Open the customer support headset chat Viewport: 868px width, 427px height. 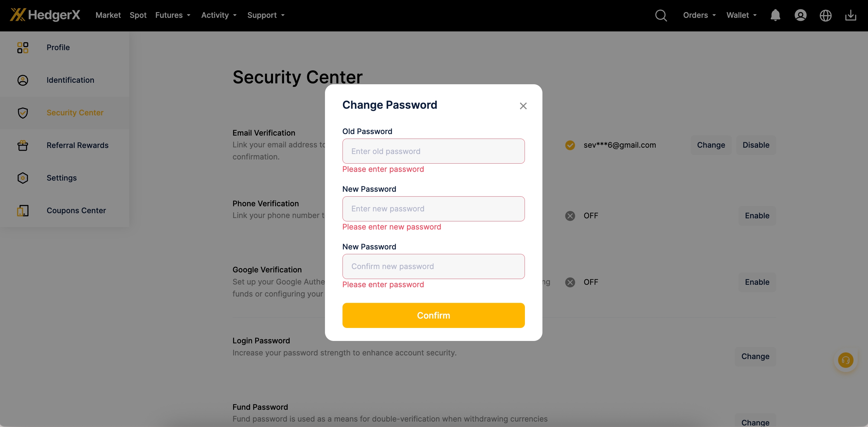(845, 360)
